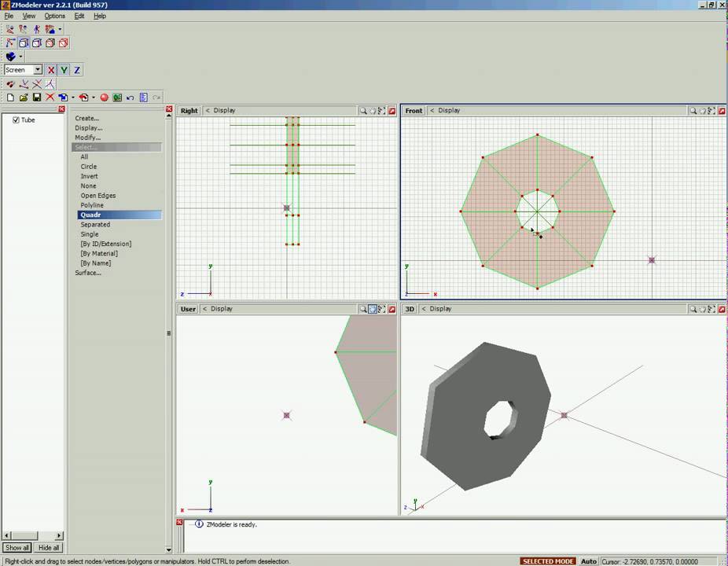Click the blue history list icon
The image size is (728, 566).
[143, 97]
